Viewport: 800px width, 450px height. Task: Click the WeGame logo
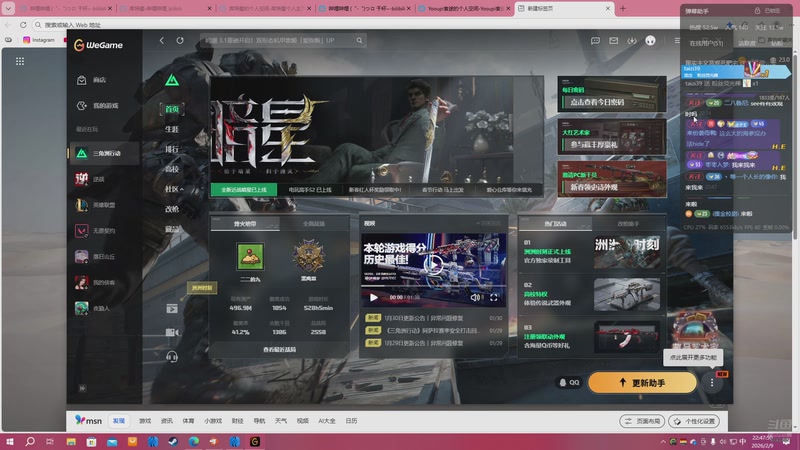(x=98, y=45)
